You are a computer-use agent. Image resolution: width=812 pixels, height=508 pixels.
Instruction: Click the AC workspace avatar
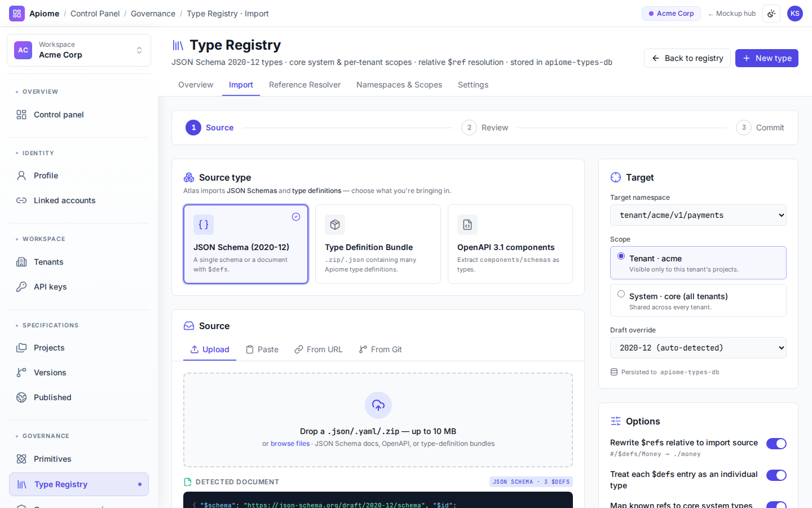coord(23,50)
